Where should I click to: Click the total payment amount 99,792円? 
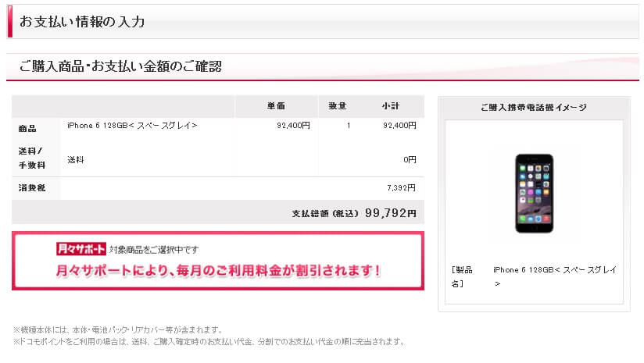tap(391, 213)
